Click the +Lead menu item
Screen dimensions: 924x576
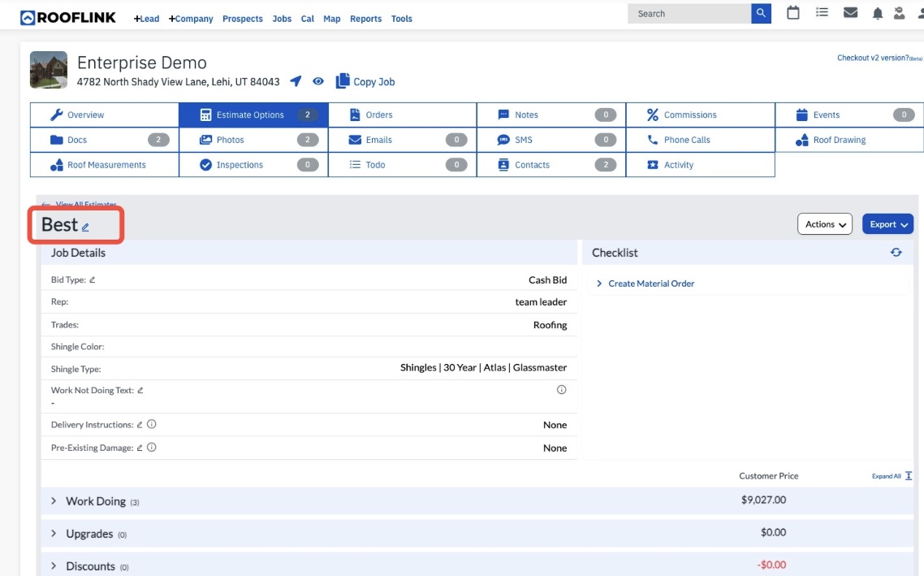click(146, 18)
